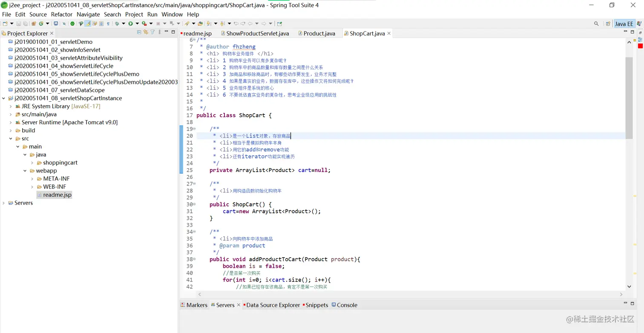Select the Java EE perspective button
The image size is (644, 333).
[624, 24]
